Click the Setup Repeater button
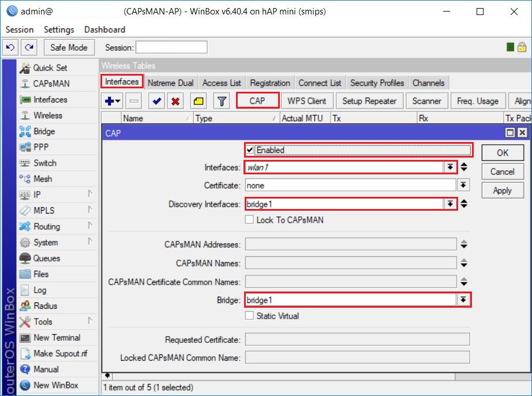532x396 pixels. tap(369, 101)
